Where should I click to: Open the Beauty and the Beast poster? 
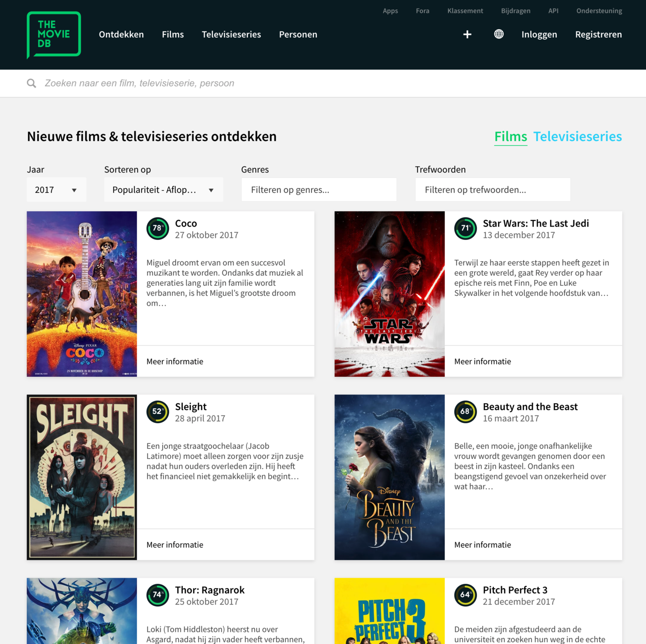(390, 477)
